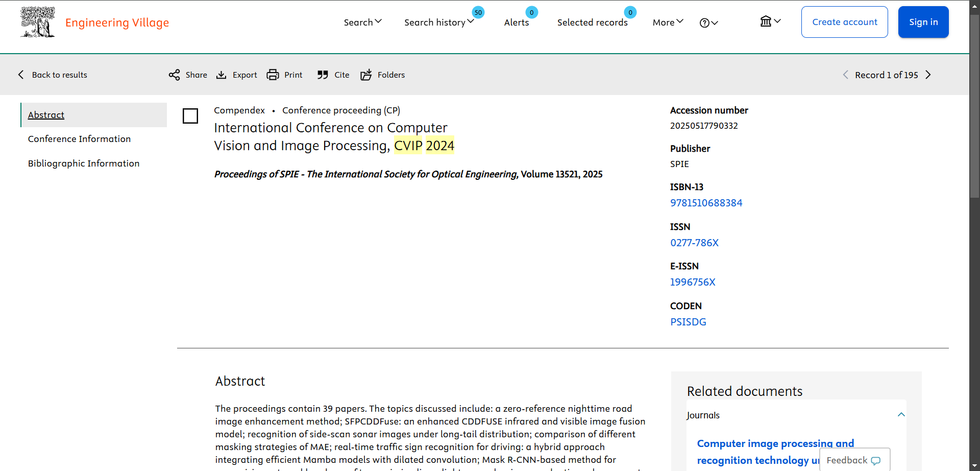This screenshot has height=471, width=980.
Task: Open the institution building menu
Action: [x=770, y=21]
